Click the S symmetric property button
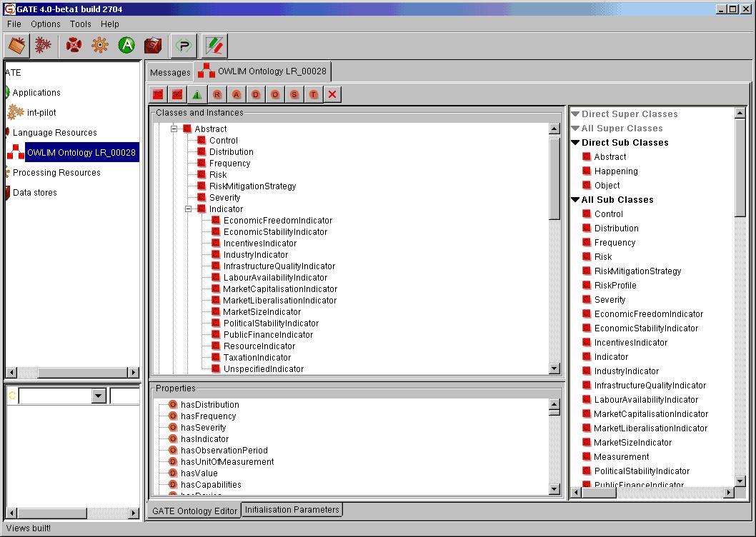756x537 pixels. [x=294, y=94]
